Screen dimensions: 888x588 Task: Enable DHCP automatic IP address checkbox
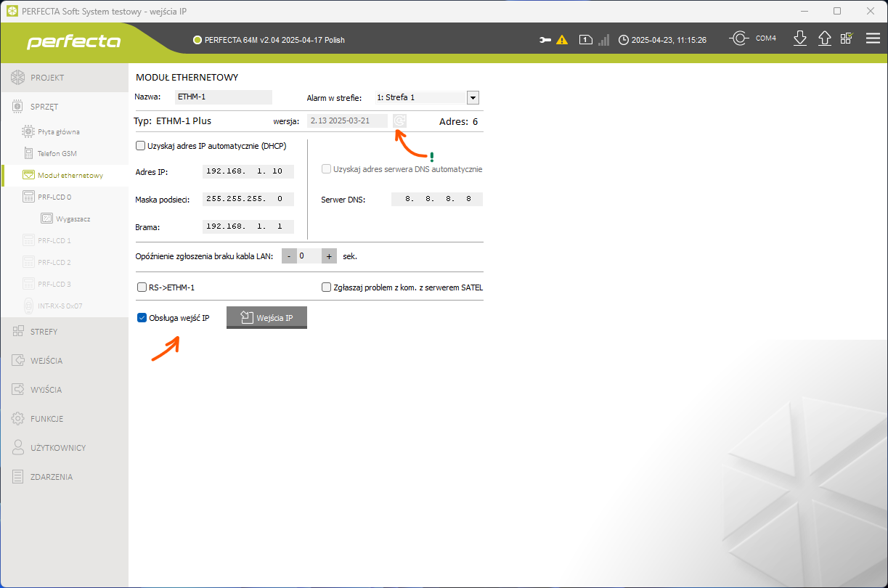pos(141,146)
